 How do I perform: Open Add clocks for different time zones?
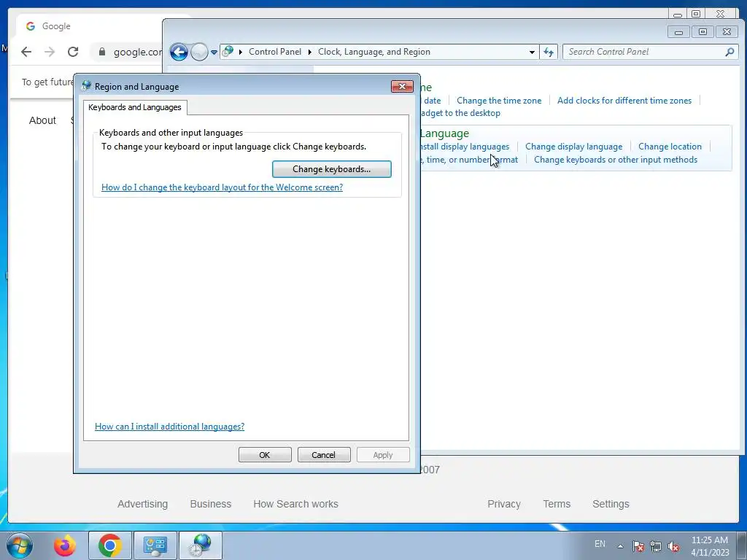pyautogui.click(x=624, y=101)
